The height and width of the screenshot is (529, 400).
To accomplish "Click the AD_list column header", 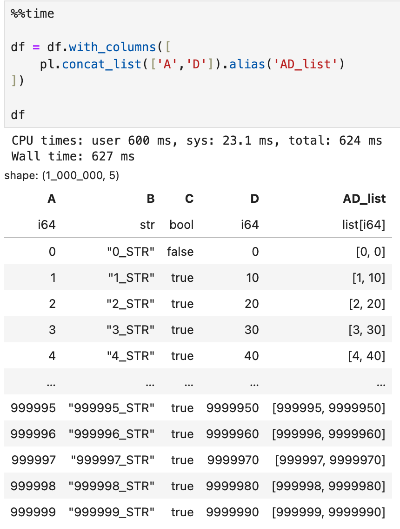I will click(x=364, y=199).
